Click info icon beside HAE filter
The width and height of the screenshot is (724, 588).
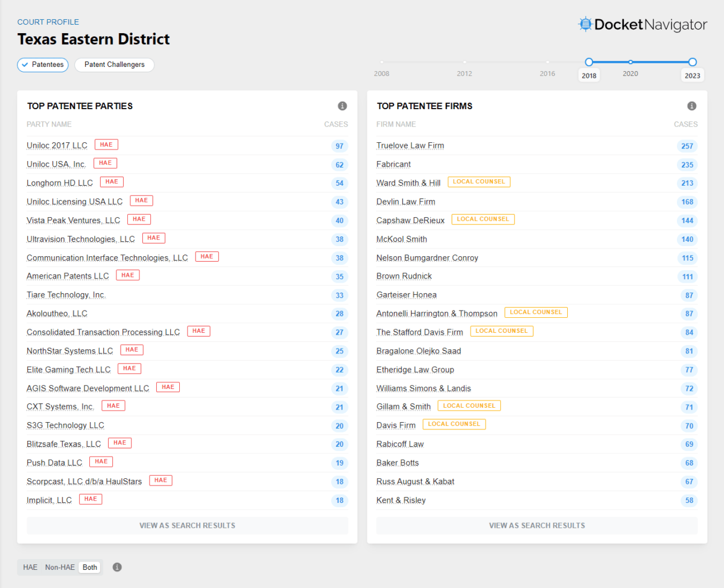117,567
